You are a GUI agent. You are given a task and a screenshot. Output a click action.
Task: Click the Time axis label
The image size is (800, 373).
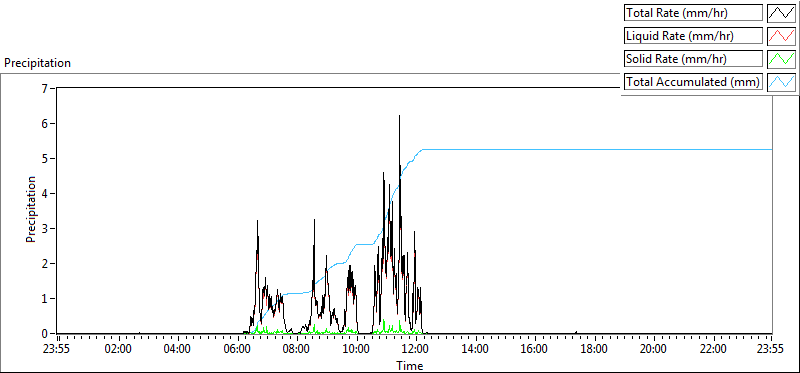[410, 366]
